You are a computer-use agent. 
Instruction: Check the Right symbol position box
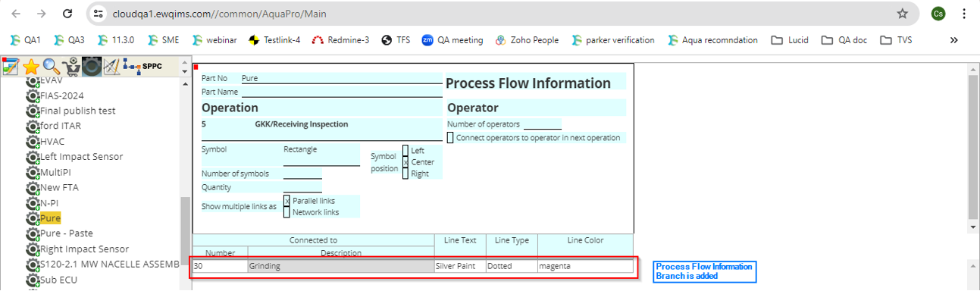point(405,174)
